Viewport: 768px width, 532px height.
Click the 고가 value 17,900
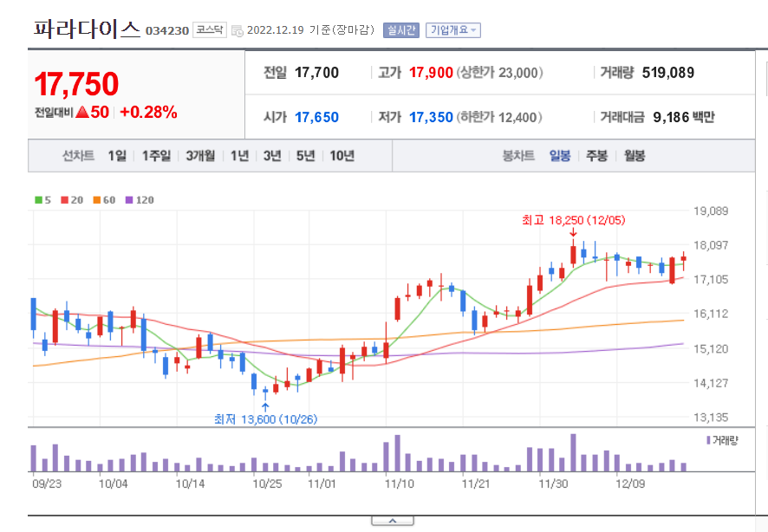coord(431,73)
